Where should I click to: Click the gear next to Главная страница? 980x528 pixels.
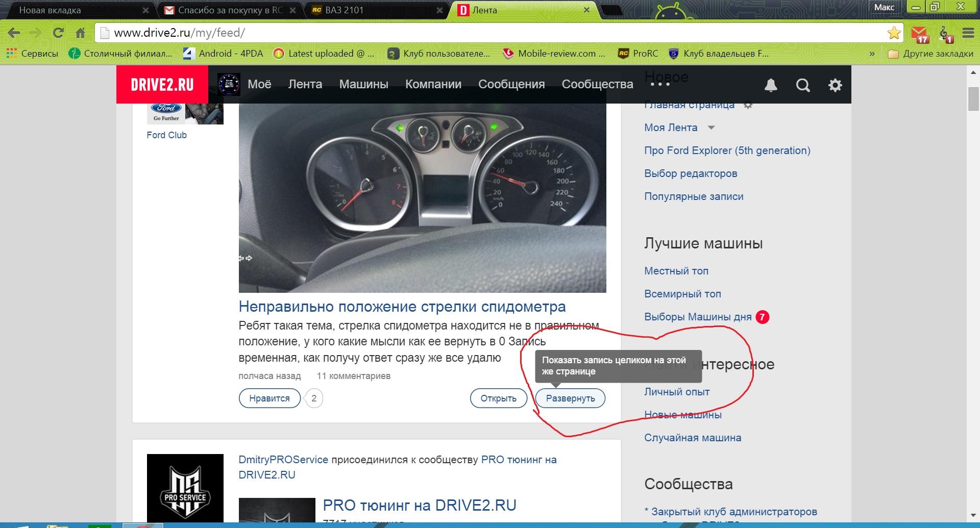pos(748,105)
